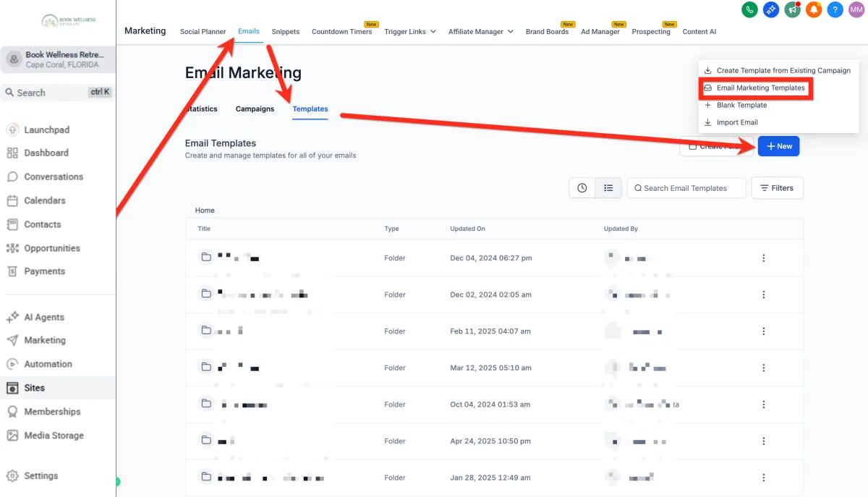
Task: Open the Filters panel
Action: coord(777,188)
